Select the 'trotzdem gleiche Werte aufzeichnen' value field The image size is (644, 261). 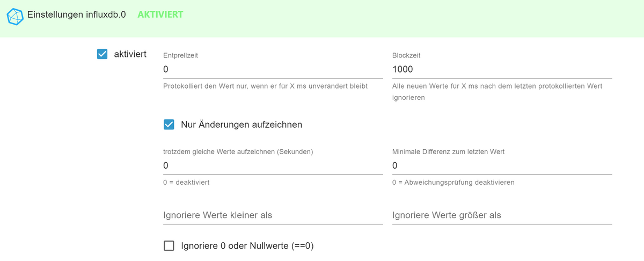point(273,165)
